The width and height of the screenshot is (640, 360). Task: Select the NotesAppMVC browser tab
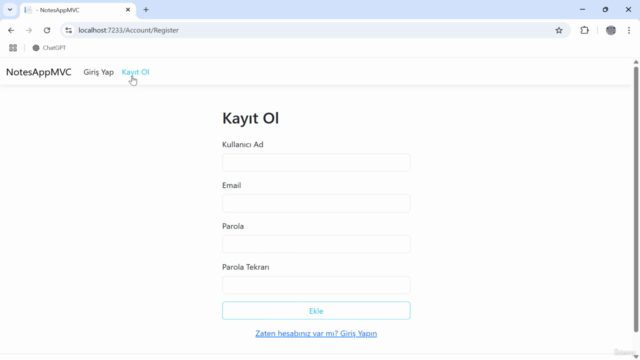point(78,10)
